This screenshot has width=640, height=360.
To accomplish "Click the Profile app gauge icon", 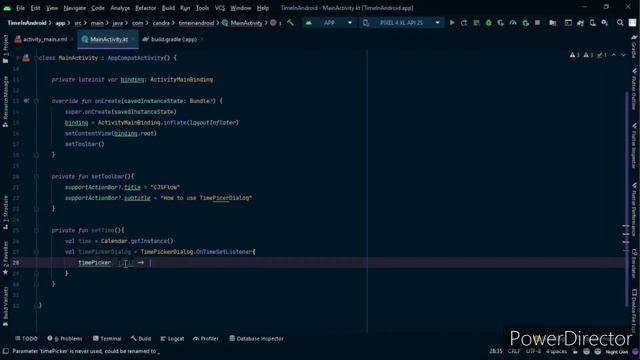I will pos(513,23).
